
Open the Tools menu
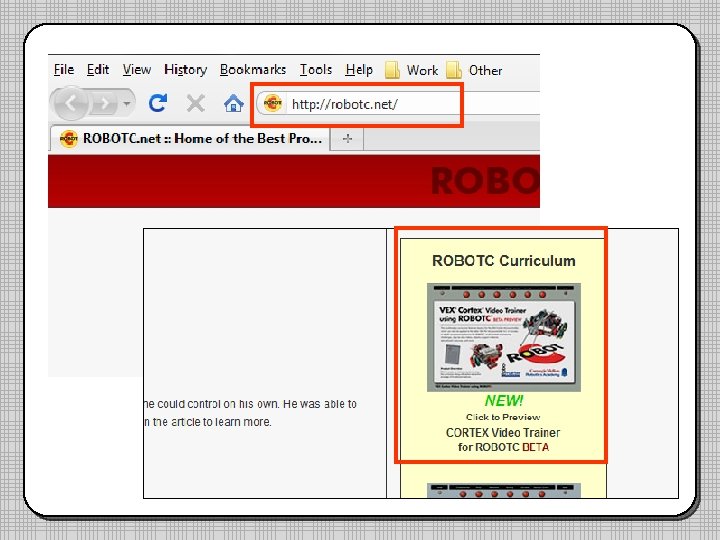316,69
